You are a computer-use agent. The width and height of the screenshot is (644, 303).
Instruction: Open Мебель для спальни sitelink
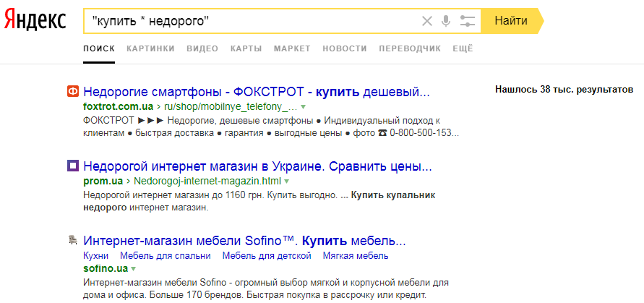tap(166, 255)
